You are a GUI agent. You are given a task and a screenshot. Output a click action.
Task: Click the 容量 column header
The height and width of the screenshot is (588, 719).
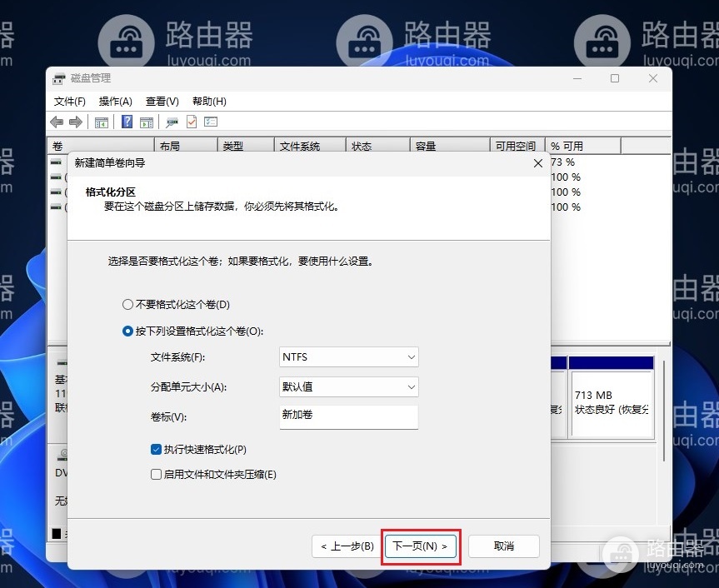[x=450, y=146]
